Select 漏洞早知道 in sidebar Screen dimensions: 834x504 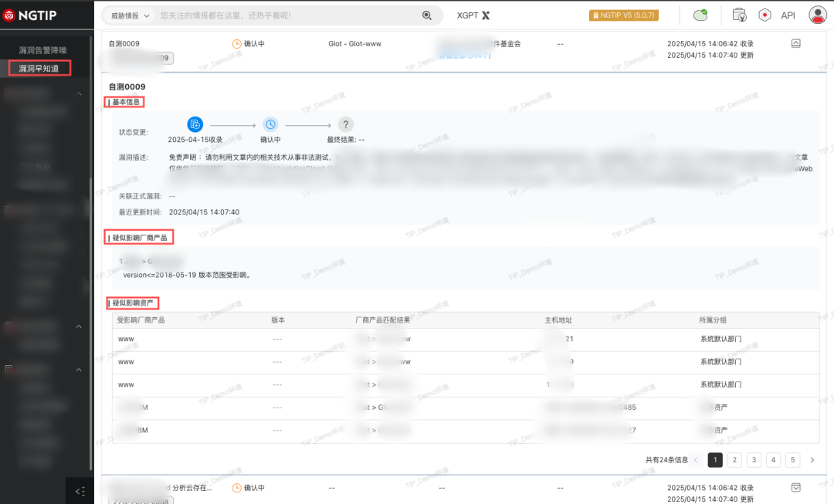coord(39,68)
